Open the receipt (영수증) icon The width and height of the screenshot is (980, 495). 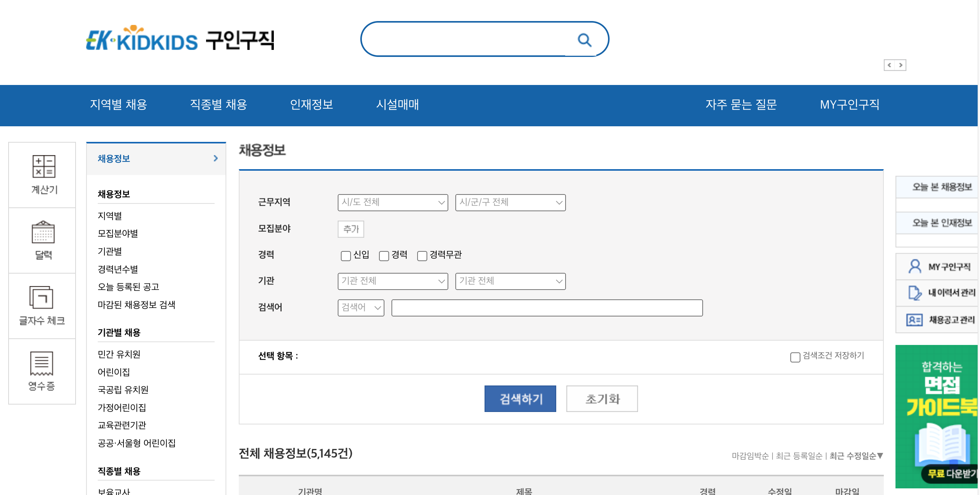[42, 363]
